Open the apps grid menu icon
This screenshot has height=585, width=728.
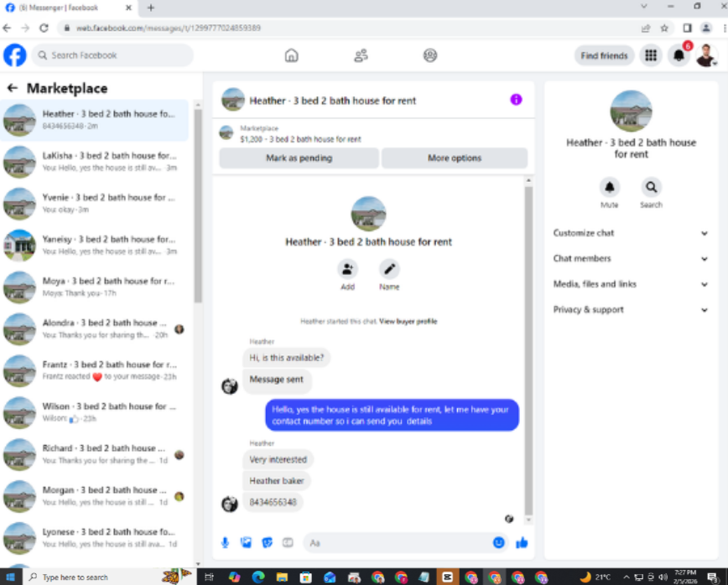click(x=651, y=55)
